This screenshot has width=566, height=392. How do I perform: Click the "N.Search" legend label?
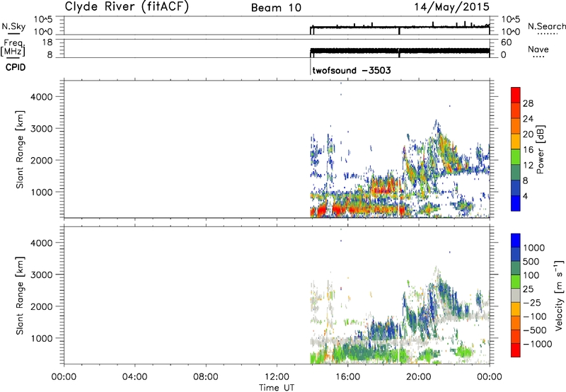pyautogui.click(x=546, y=26)
